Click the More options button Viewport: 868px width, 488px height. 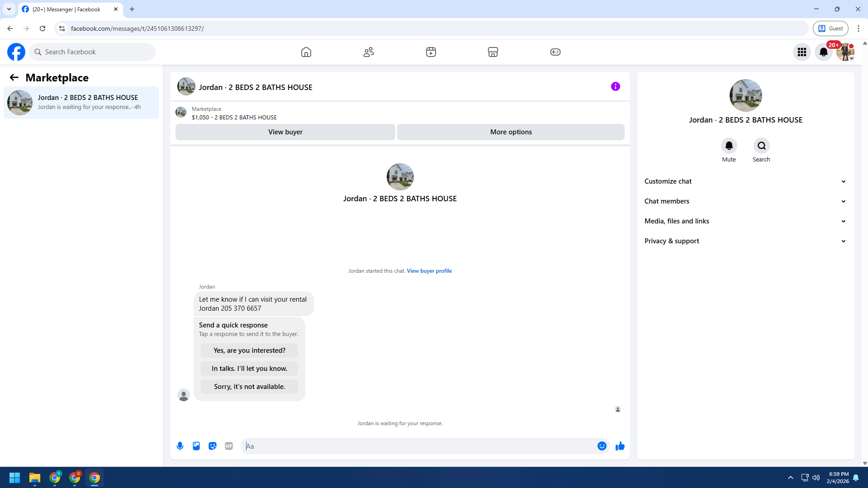[x=511, y=132]
